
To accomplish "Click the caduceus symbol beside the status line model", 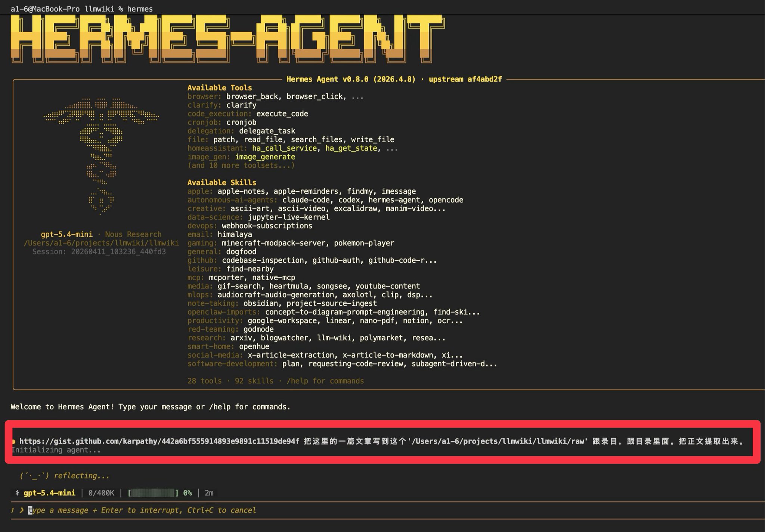I will [17, 493].
